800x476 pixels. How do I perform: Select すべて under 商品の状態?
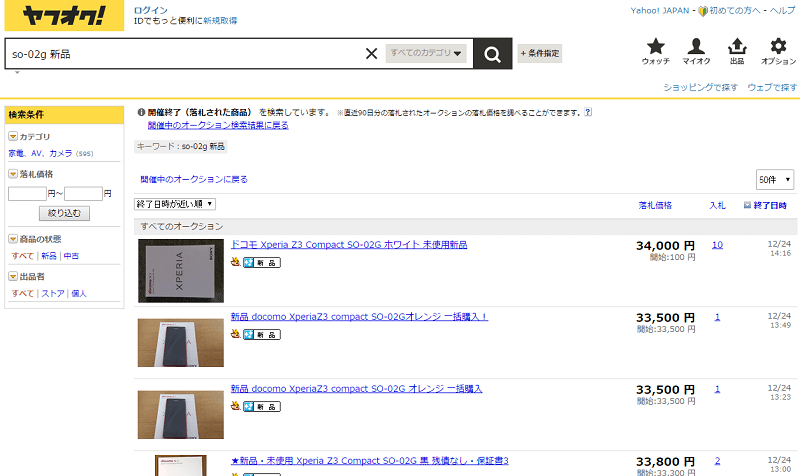tap(22, 256)
